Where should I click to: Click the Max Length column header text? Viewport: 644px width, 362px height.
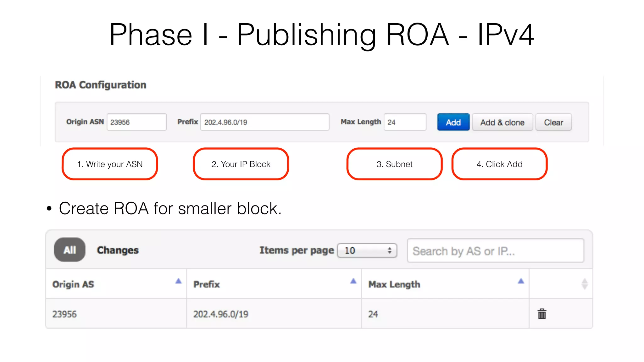394,284
